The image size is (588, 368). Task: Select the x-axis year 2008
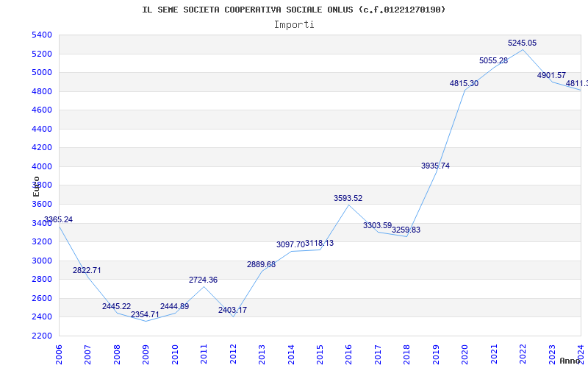(x=117, y=355)
